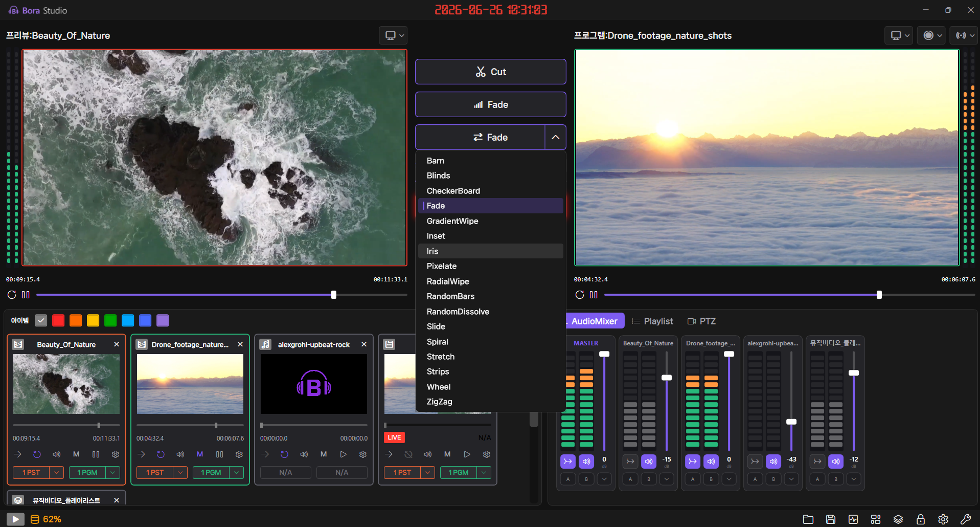Click send arrow on Drone_footage_nature card

point(141,454)
